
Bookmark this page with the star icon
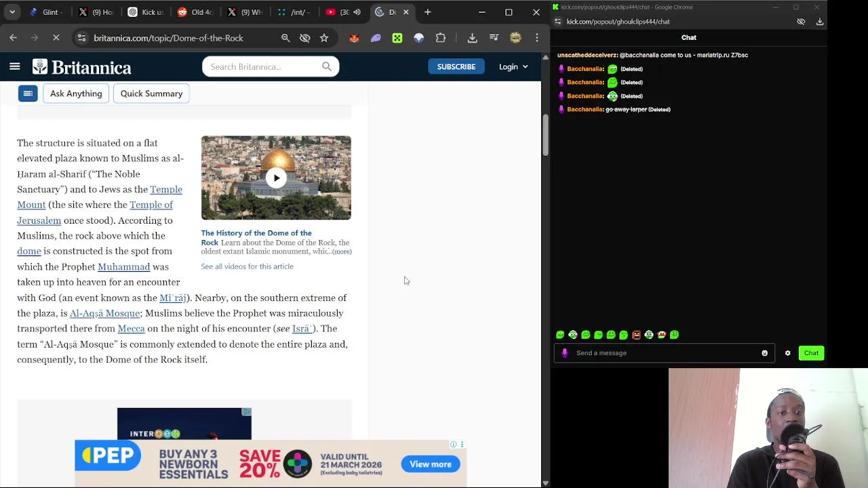pyautogui.click(x=324, y=38)
